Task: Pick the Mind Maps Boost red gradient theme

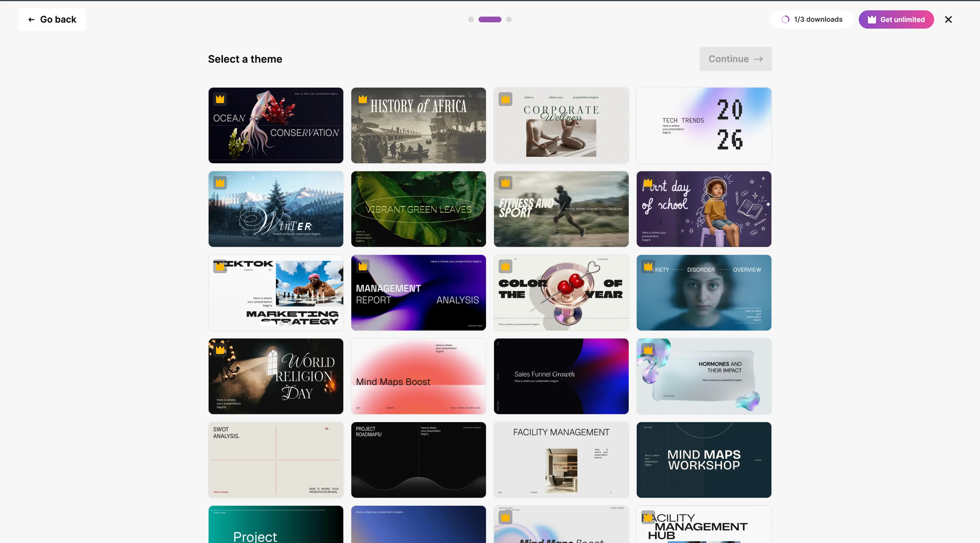Action: [418, 376]
